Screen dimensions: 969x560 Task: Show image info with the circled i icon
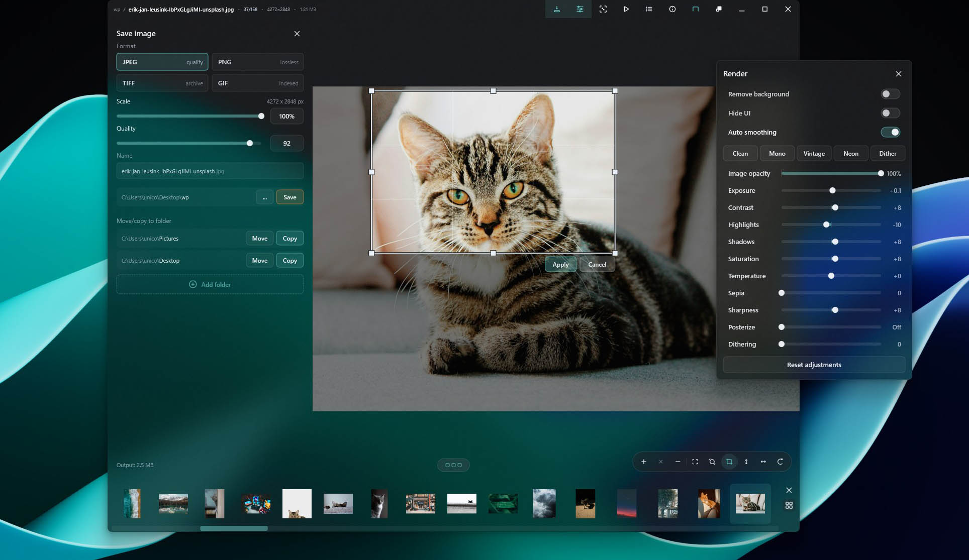point(672,9)
